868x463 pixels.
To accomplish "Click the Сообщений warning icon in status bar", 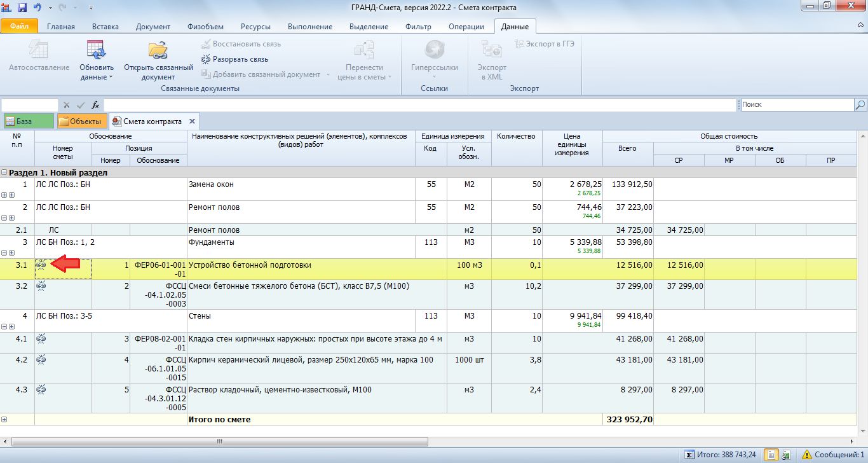I will click(806, 455).
